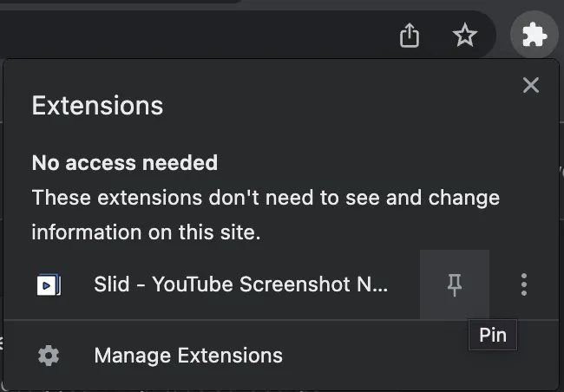Open Slid - YouTube Screenshot extension
This screenshot has width=564, height=392.
[x=240, y=284]
